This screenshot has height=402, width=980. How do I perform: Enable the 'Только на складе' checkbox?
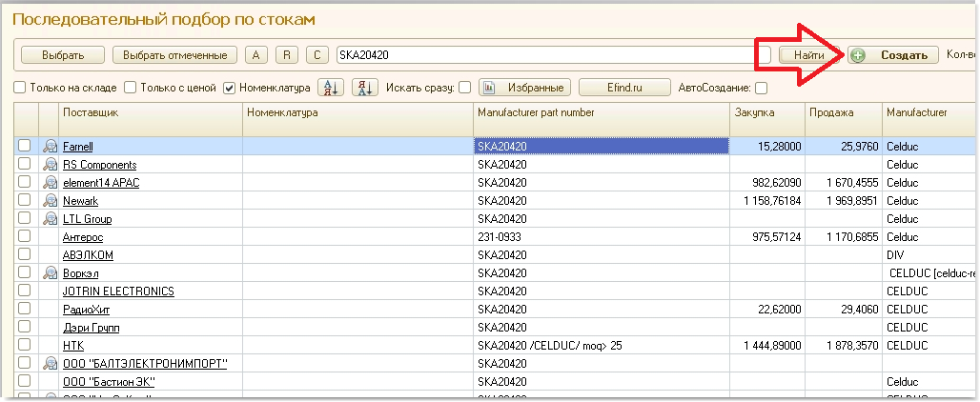(19, 88)
